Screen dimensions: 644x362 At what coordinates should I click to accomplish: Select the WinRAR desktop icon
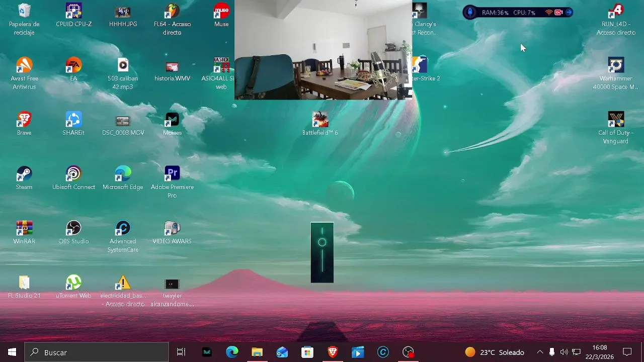[x=24, y=232]
